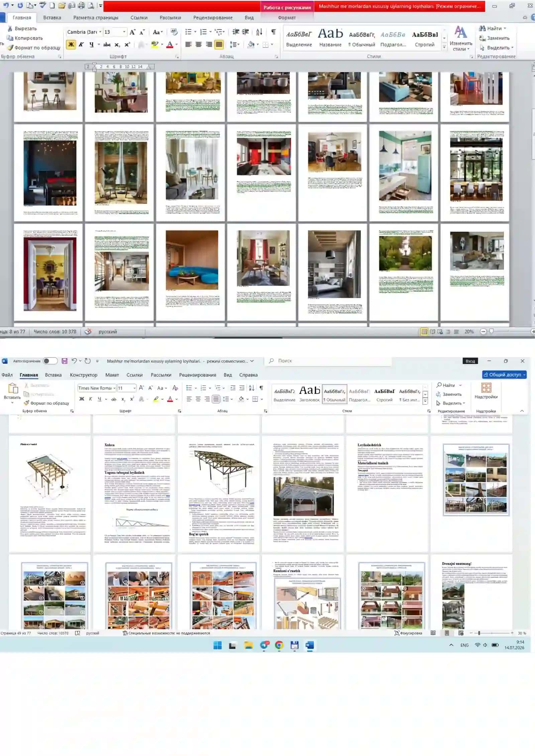Click sort icon in lower Word window

tap(252, 388)
